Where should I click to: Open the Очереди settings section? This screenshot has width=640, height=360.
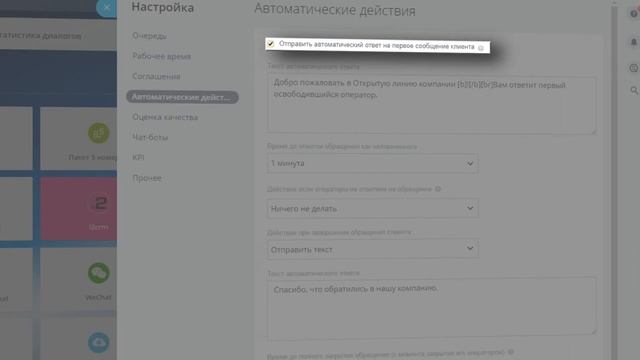149,36
